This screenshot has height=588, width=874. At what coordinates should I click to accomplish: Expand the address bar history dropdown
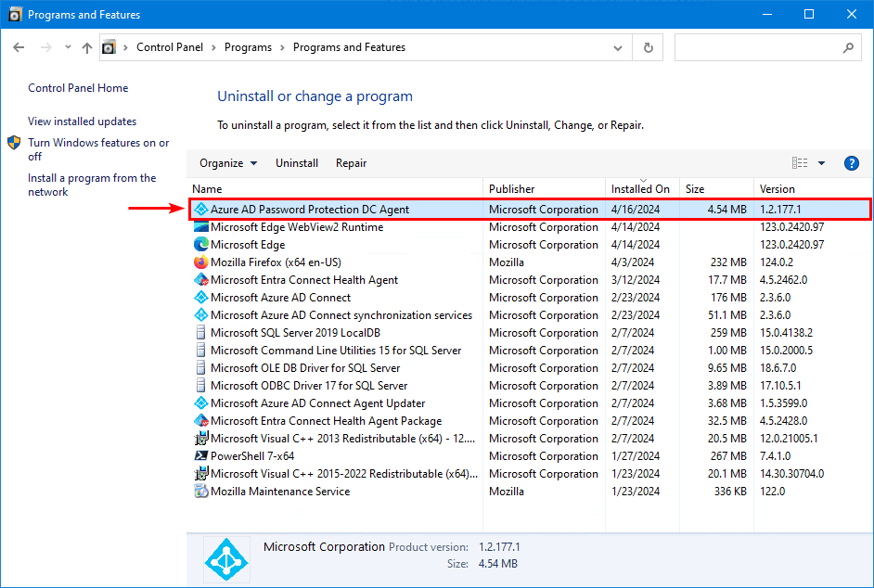tap(619, 47)
